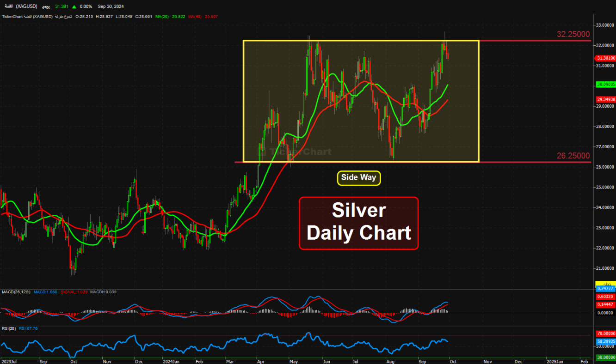Click the 33.00000 price axis label

[x=606, y=25]
